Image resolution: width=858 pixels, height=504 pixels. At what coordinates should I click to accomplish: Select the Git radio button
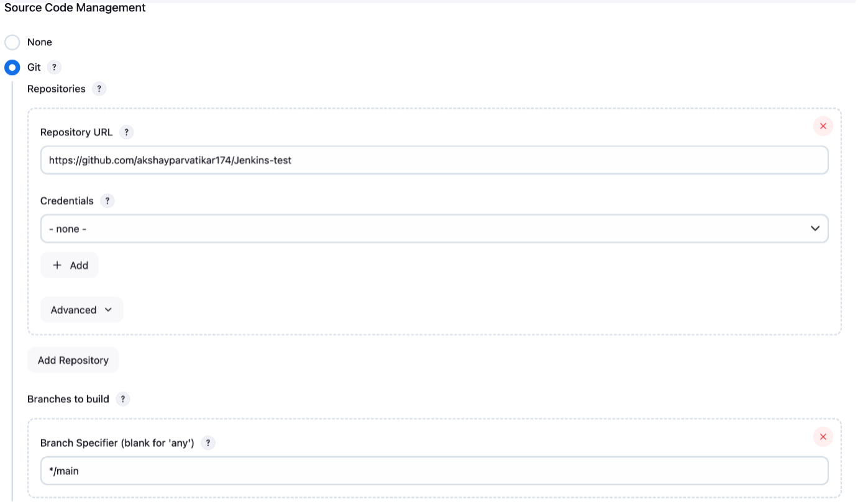[x=12, y=67]
